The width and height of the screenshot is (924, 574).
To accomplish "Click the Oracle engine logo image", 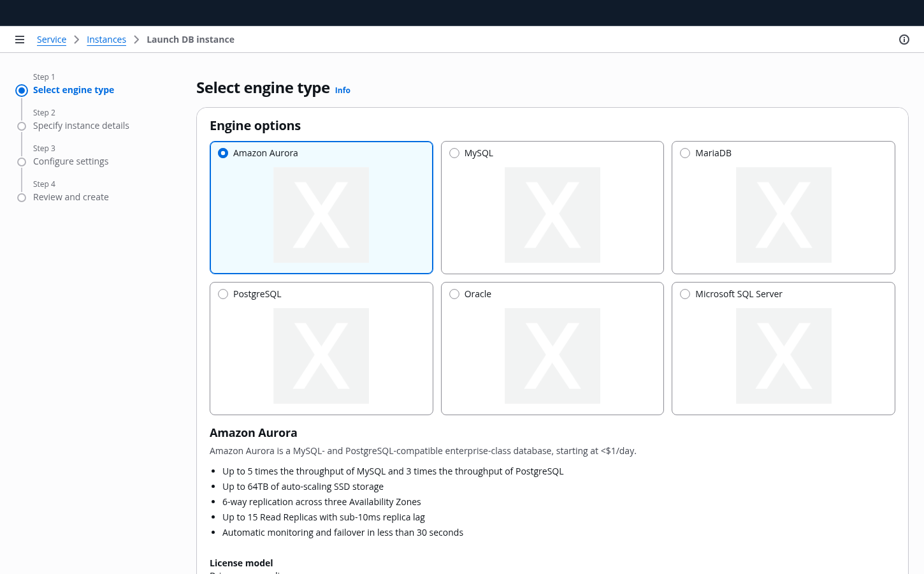I will [x=552, y=356].
